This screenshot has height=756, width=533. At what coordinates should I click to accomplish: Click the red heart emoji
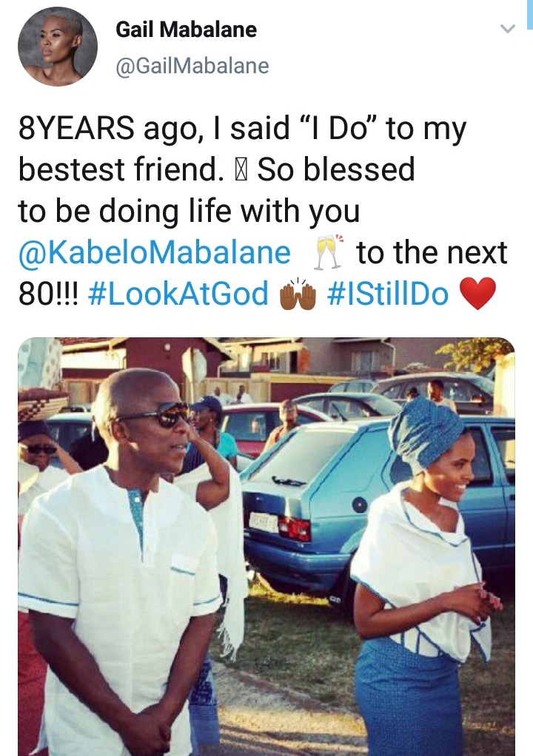477,293
